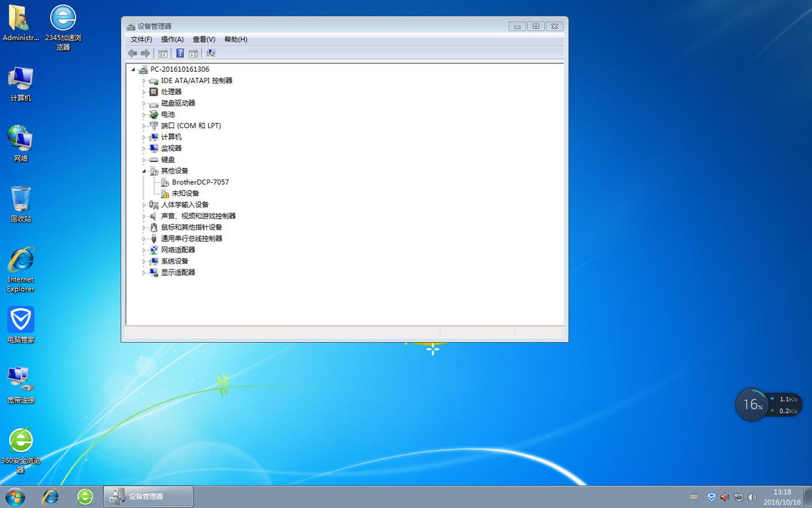
Task: Select the 宽带连接 desktop icon
Action: (20, 385)
